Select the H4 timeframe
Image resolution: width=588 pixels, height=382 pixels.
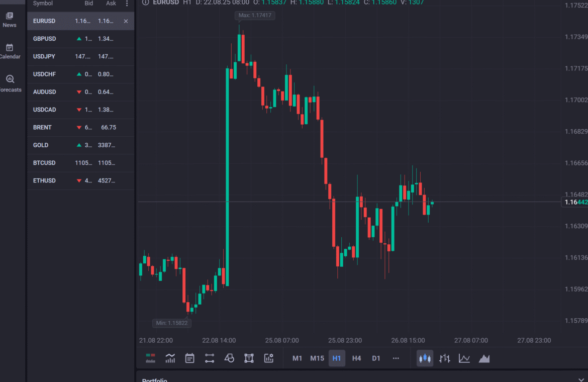356,358
